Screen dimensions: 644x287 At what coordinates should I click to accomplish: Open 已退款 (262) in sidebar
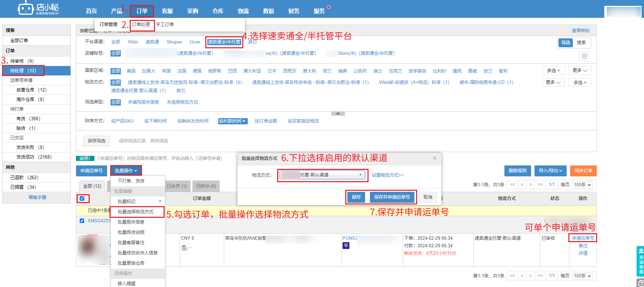[x=37, y=177]
